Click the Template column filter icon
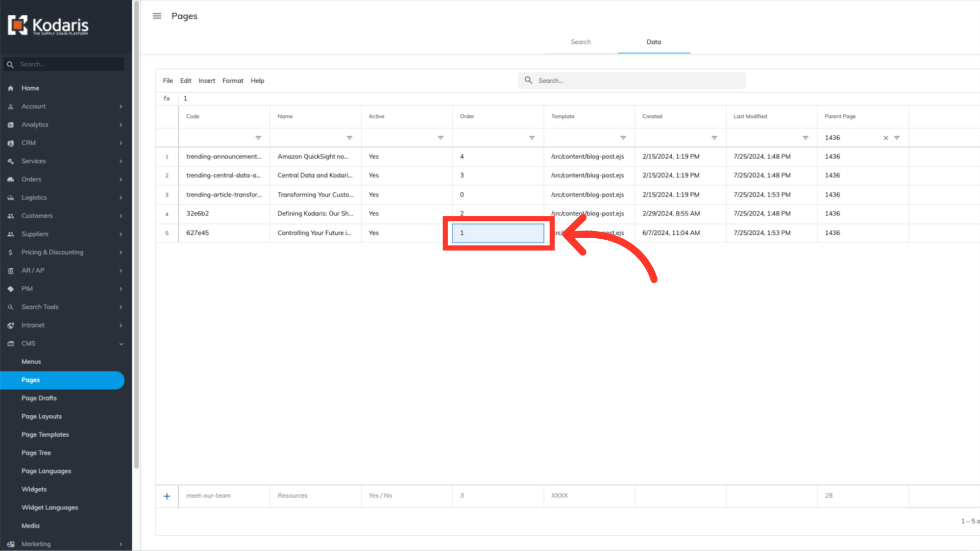The image size is (980, 551). pyautogui.click(x=623, y=138)
